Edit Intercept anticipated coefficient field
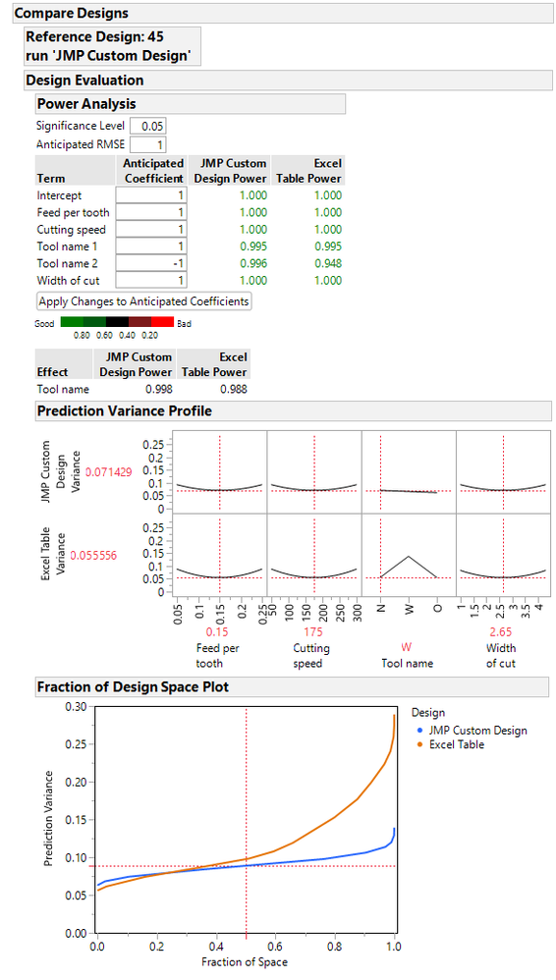This screenshot has width=556, height=980. pyautogui.click(x=150, y=195)
